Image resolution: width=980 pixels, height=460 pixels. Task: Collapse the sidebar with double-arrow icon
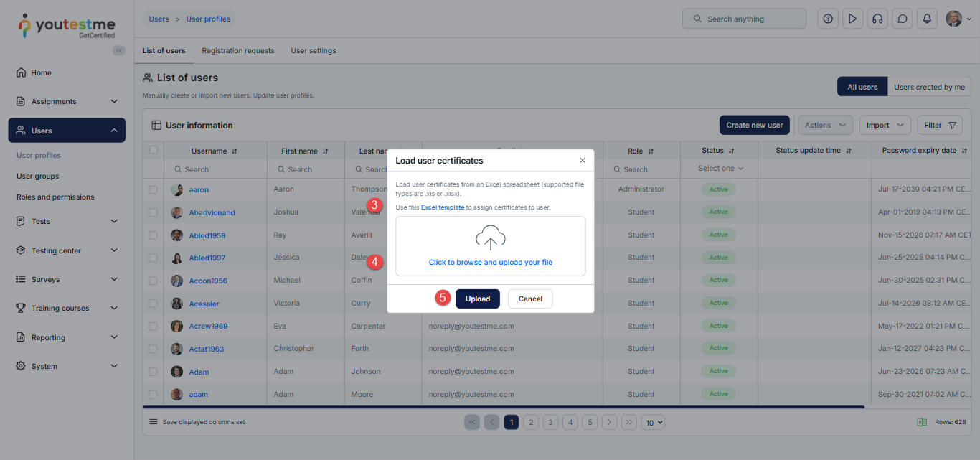[x=119, y=50]
